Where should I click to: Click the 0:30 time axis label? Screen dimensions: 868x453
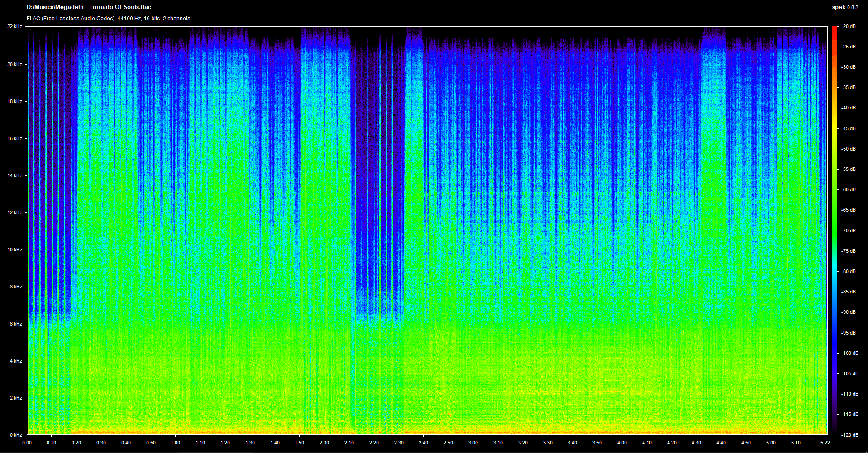click(101, 443)
